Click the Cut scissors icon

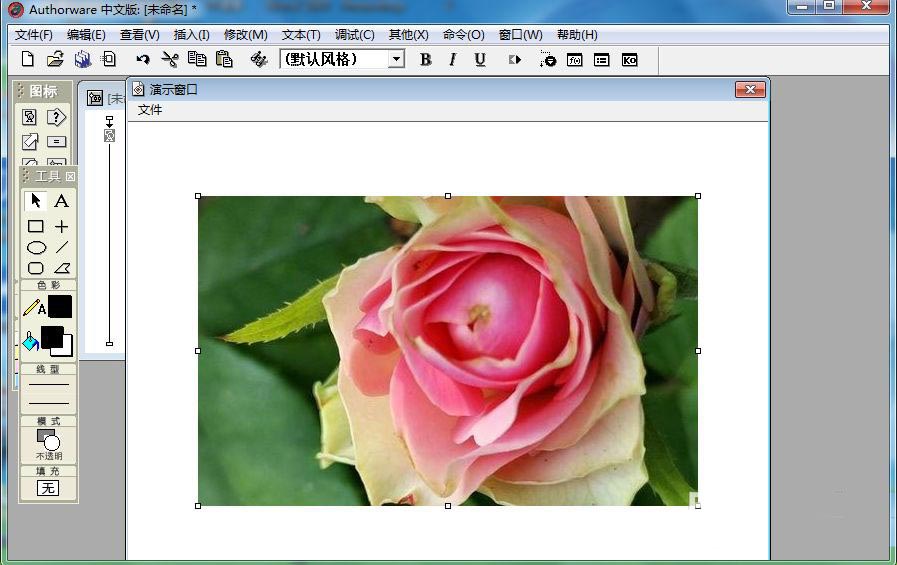pos(169,60)
